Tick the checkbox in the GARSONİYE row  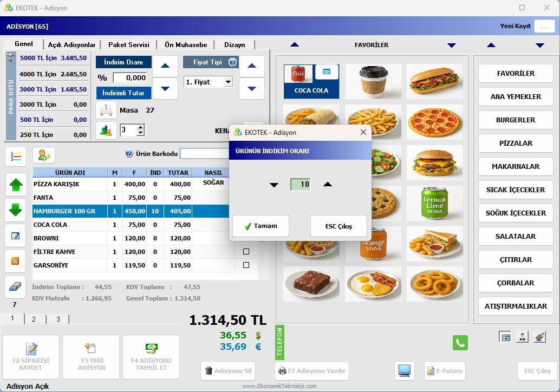[246, 265]
